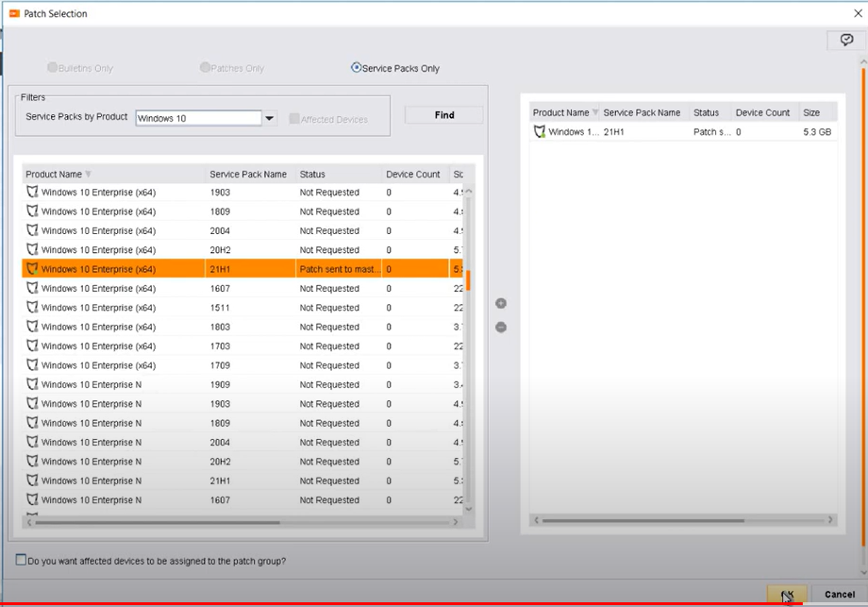Click the add (plus) patch icon
This screenshot has width=868, height=607.
[x=501, y=303]
